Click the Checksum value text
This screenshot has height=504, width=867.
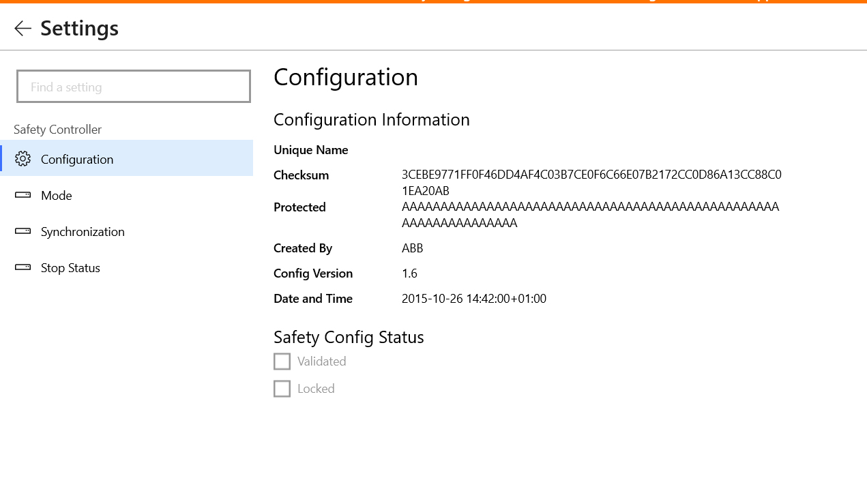[x=591, y=175]
